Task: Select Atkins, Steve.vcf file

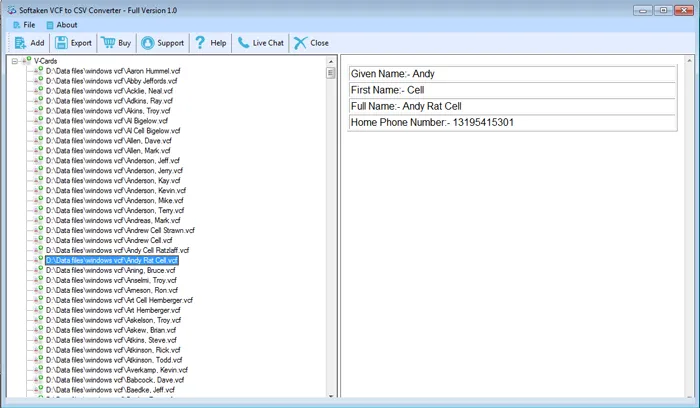Action: pos(111,340)
